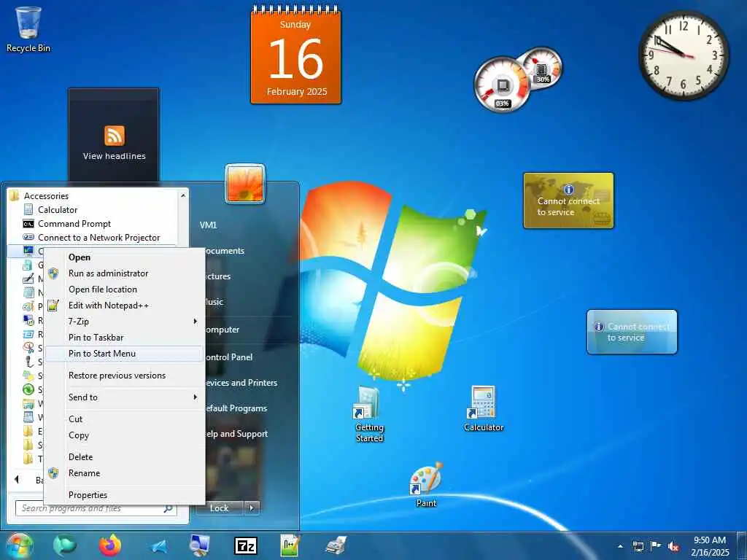Click the user account flower picture
747x560 pixels.
pos(245,184)
